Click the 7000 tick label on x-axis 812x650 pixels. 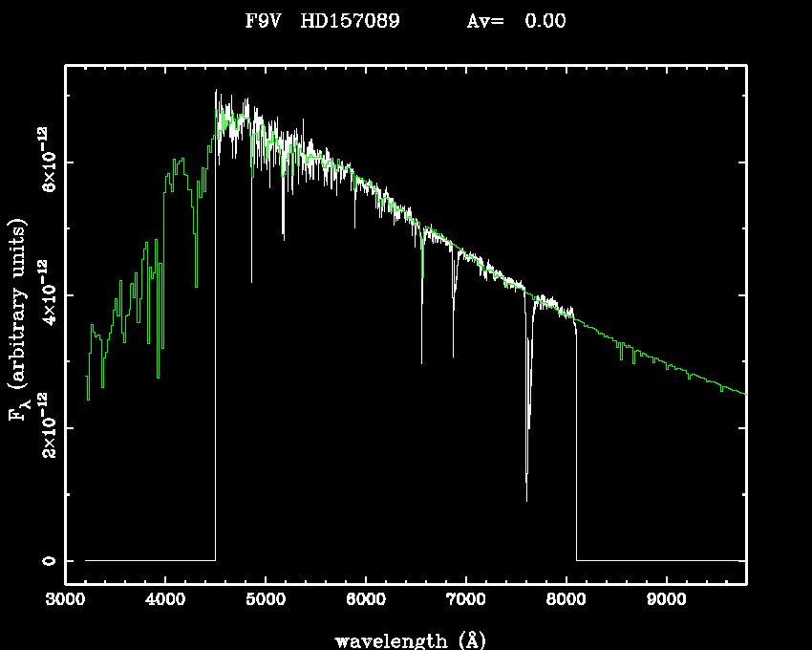[x=465, y=601]
